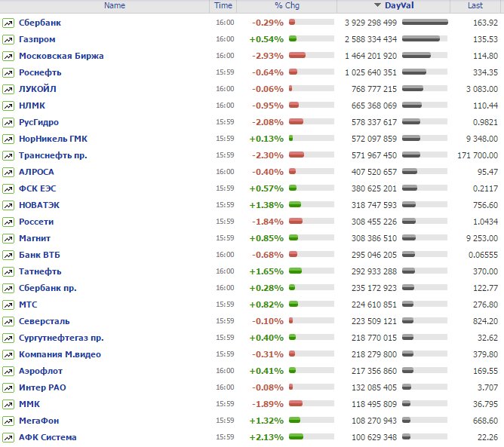
Task: Click the DayVal volume bar for Сбербанк
Action: [x=424, y=23]
